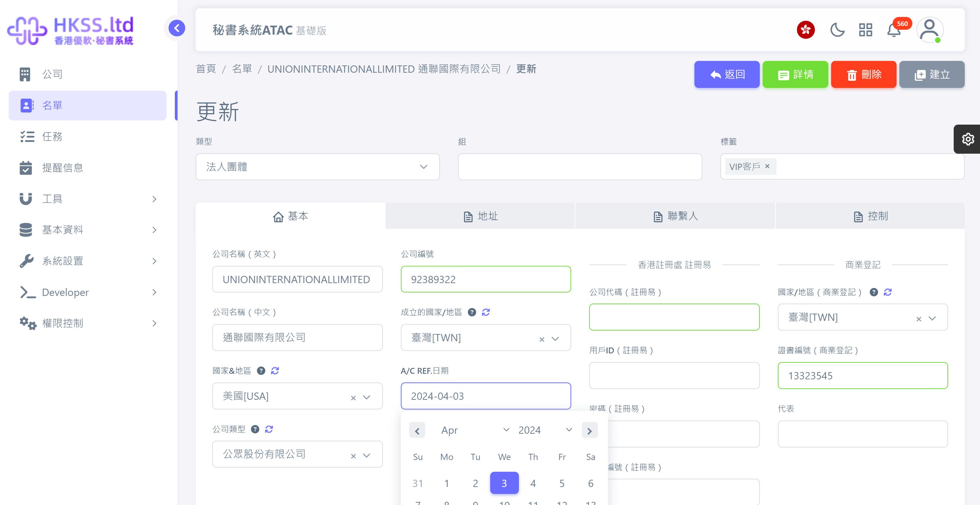Image resolution: width=980 pixels, height=505 pixels.
Task: Click help icon next to 公司類型
Action: pos(255,429)
